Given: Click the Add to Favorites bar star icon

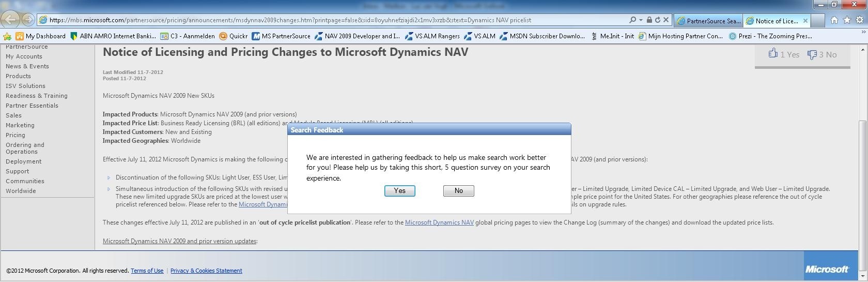Looking at the screenshot, I should pyautogui.click(x=7, y=36).
